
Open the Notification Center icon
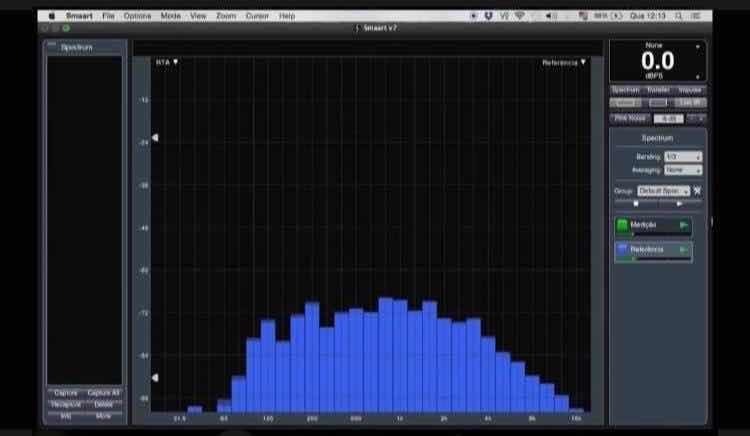coord(696,16)
